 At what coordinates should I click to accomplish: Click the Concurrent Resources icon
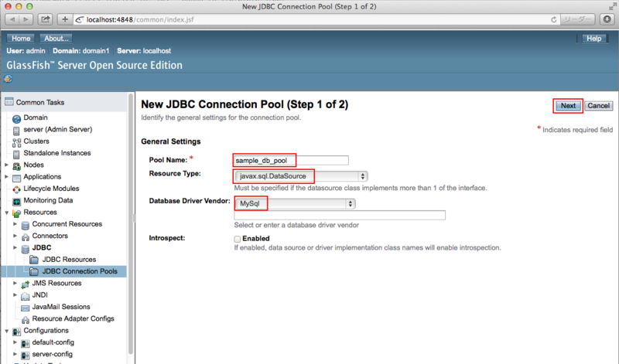[x=26, y=225]
